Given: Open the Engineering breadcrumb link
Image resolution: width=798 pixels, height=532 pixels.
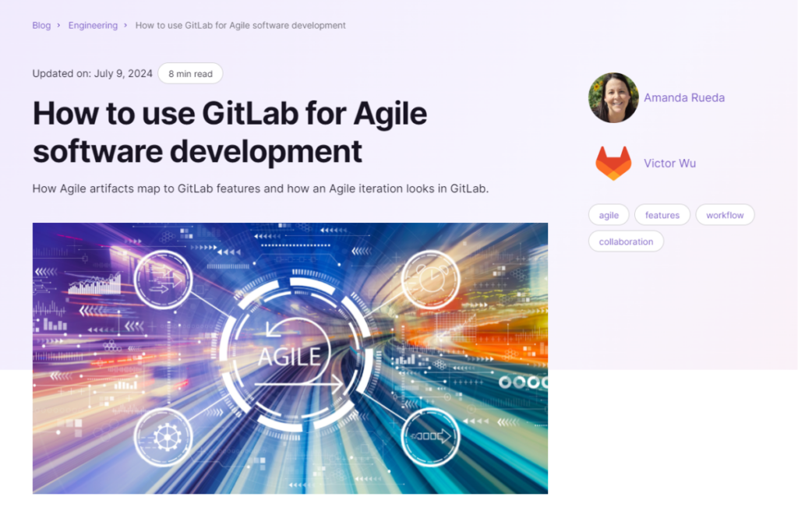Looking at the screenshot, I should point(93,25).
